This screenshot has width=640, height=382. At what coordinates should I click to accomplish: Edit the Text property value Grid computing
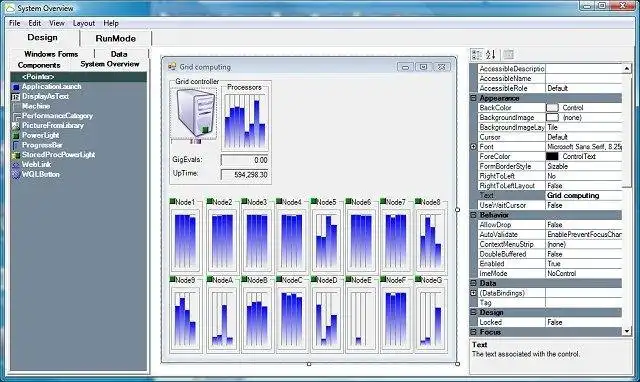point(584,195)
